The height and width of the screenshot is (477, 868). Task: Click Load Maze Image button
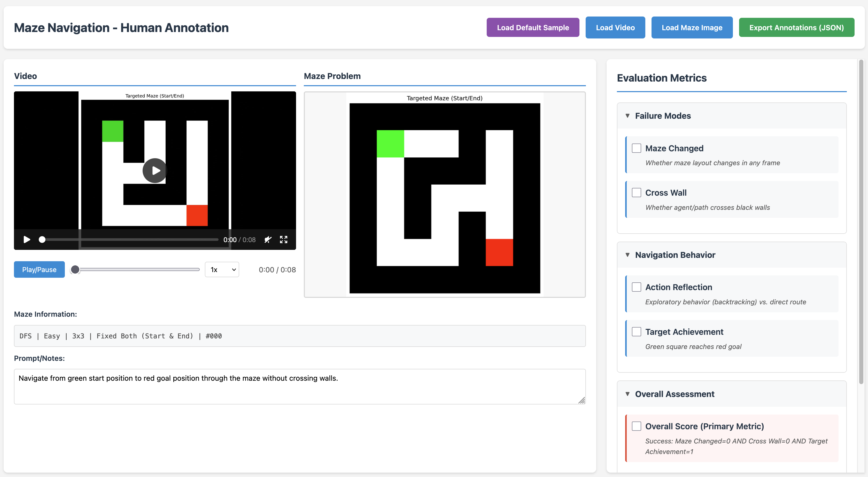coord(692,28)
